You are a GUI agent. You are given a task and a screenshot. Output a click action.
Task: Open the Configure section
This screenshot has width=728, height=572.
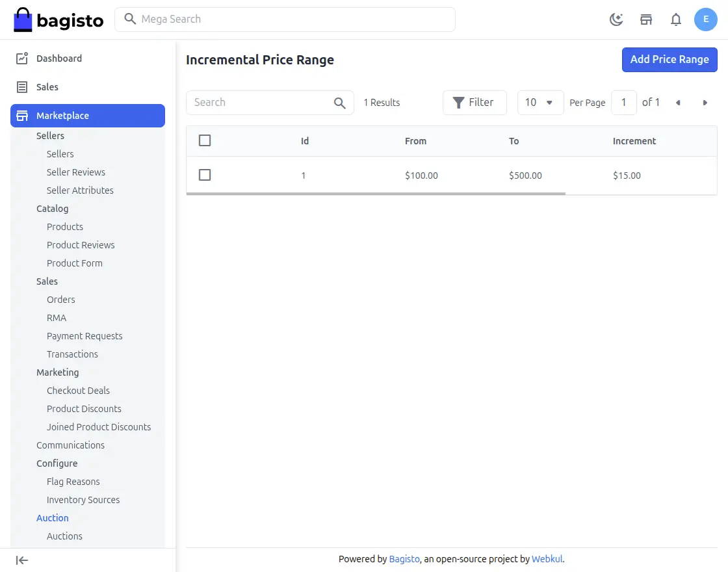(57, 463)
